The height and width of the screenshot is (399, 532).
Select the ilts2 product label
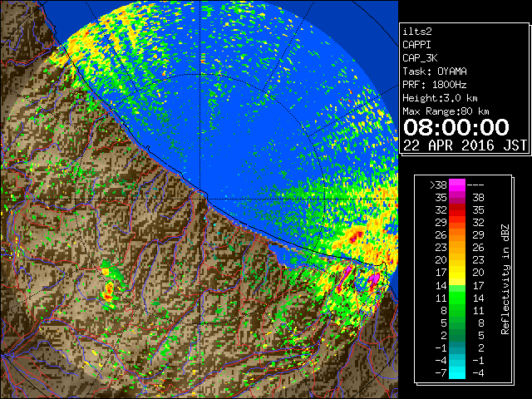click(x=417, y=32)
